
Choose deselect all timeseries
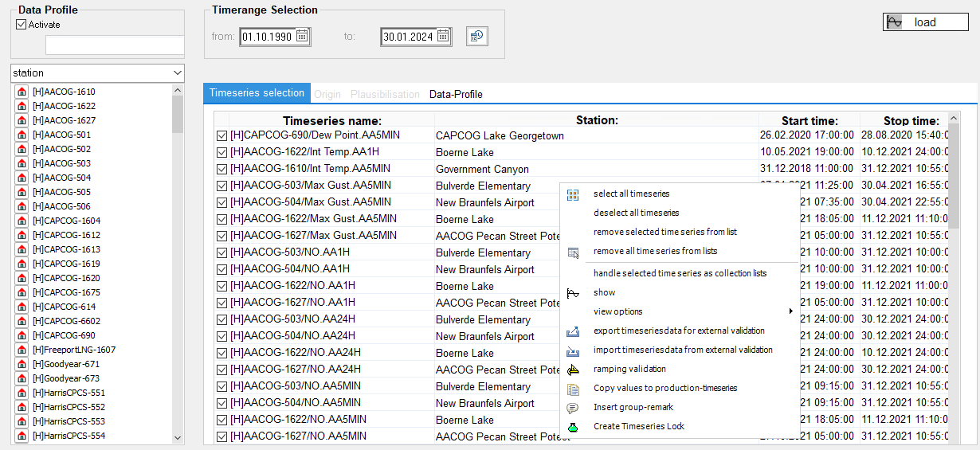click(x=636, y=213)
